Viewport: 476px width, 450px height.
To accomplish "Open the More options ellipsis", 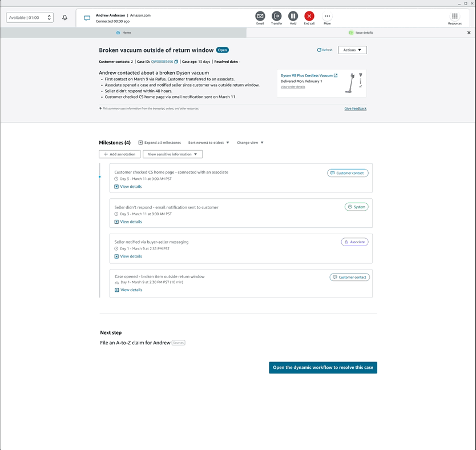I will pyautogui.click(x=327, y=16).
